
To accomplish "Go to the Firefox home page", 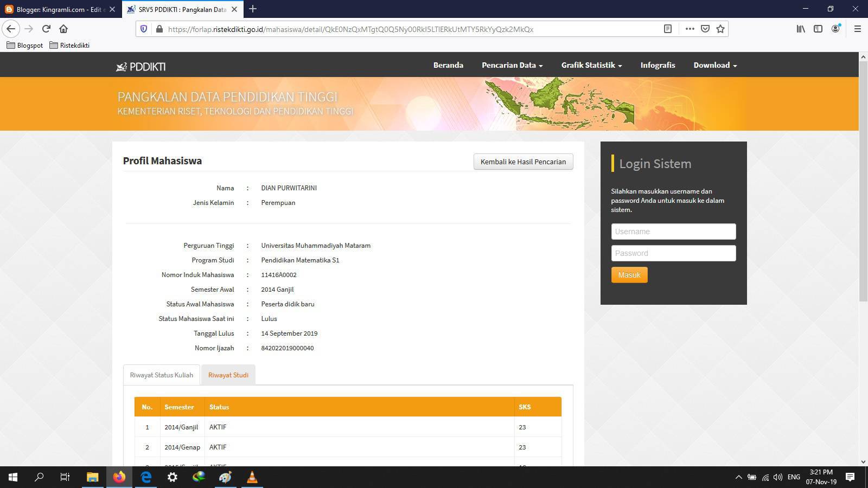I will coord(63,29).
